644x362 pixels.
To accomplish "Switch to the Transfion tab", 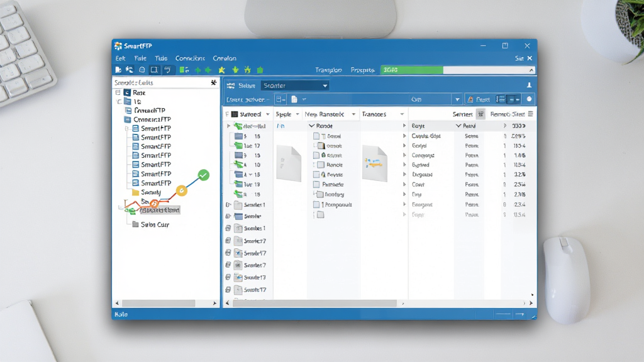I will click(x=328, y=70).
